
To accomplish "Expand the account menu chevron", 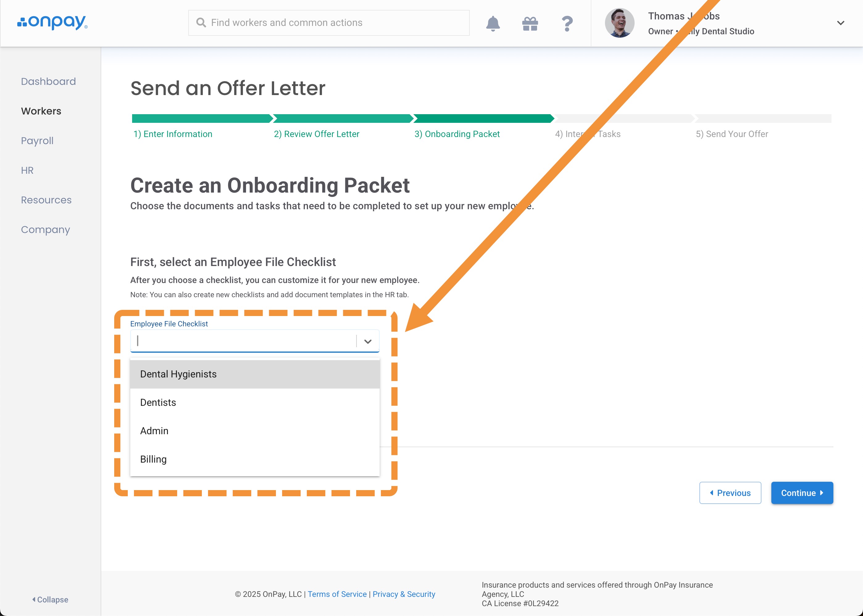I will click(x=840, y=23).
